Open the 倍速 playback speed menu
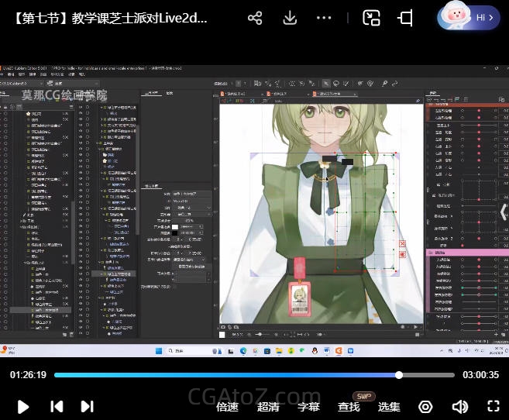 point(227,407)
